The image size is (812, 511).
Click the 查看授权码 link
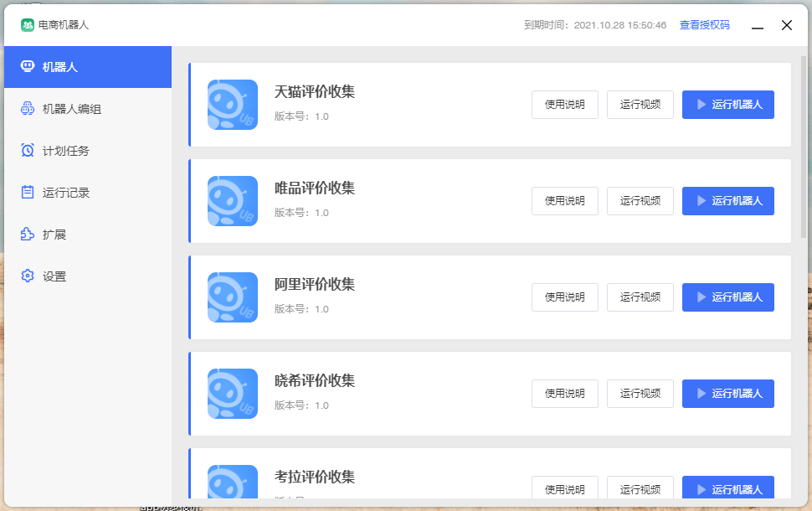pyautogui.click(x=704, y=25)
